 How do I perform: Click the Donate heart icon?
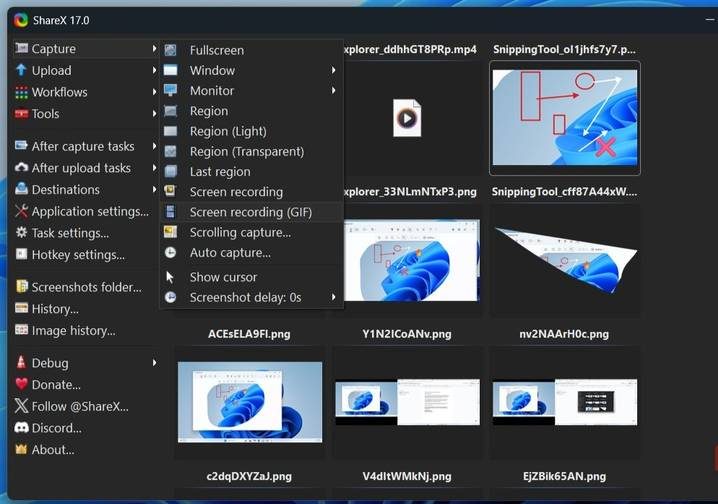coord(21,384)
